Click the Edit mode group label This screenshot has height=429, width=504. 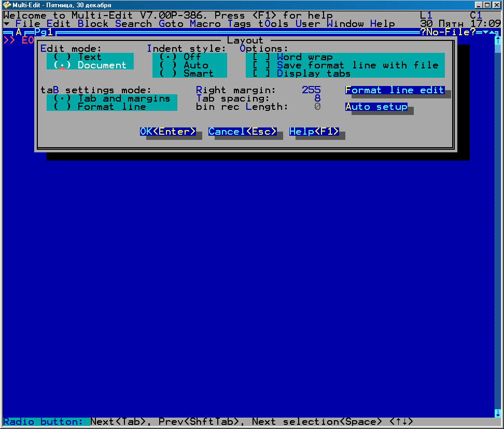pyautogui.click(x=71, y=49)
